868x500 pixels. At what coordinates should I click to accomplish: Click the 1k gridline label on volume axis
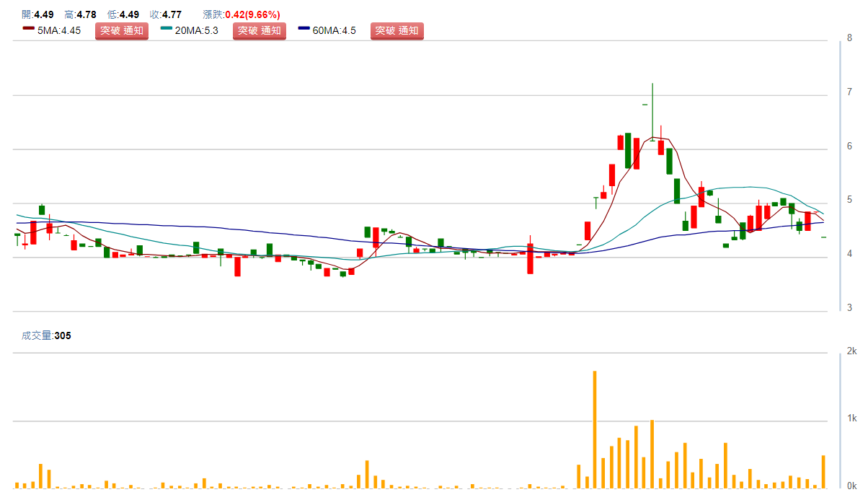coord(851,418)
